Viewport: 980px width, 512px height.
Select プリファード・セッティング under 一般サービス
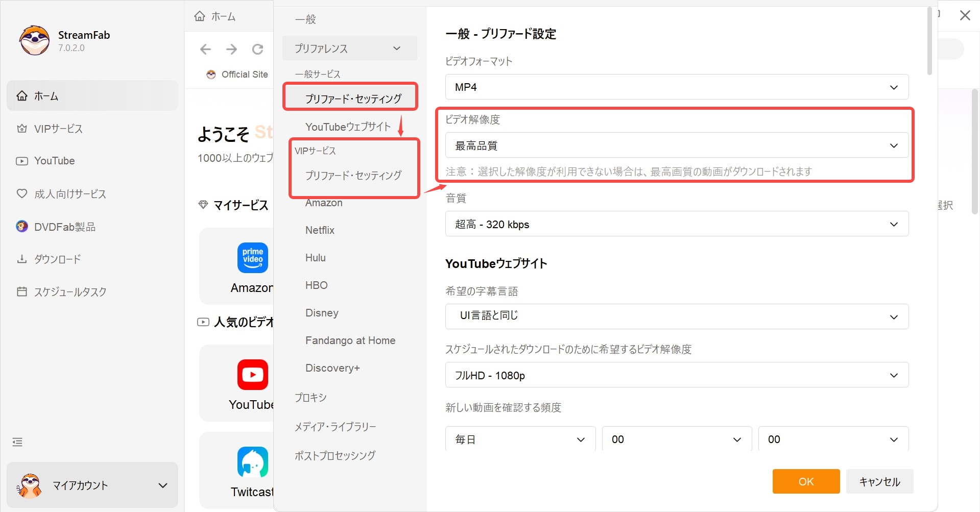pyautogui.click(x=353, y=99)
